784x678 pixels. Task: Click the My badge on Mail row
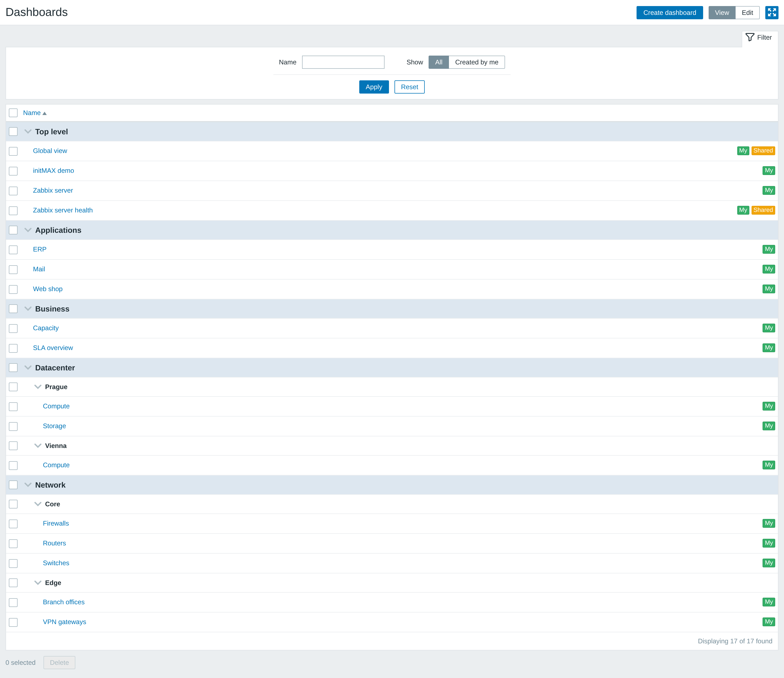point(769,269)
